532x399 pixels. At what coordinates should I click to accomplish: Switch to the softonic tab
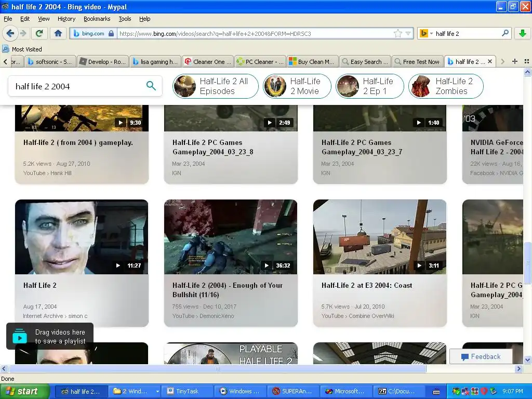[x=50, y=61]
